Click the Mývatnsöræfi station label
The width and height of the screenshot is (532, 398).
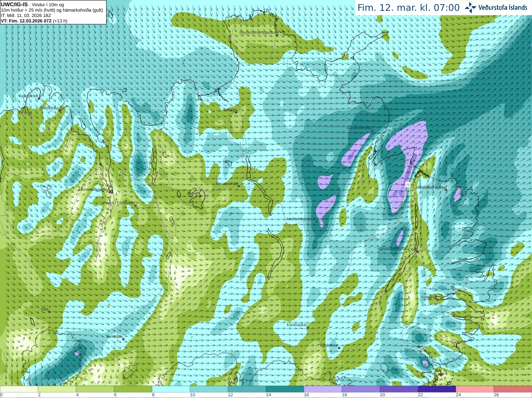[227, 184]
